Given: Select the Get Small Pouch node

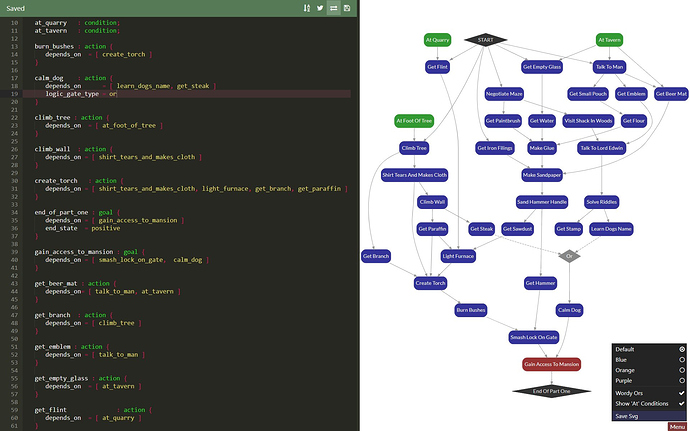Looking at the screenshot, I should coord(588,94).
